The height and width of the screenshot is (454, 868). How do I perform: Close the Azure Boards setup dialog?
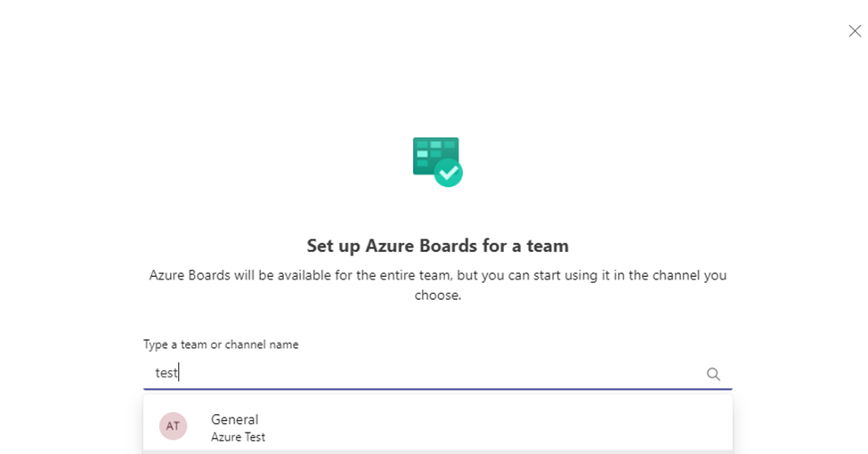[855, 31]
